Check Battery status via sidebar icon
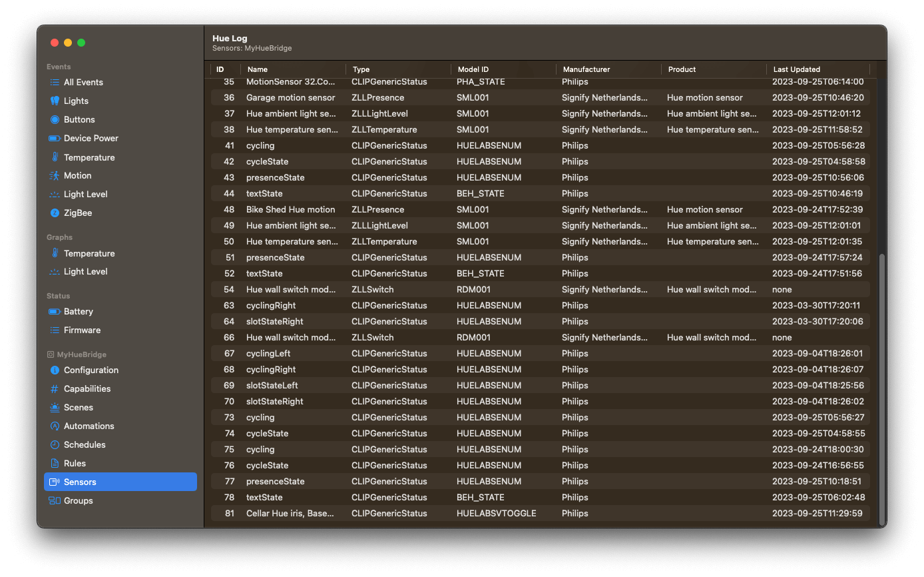Image resolution: width=924 pixels, height=577 pixels. [x=75, y=311]
